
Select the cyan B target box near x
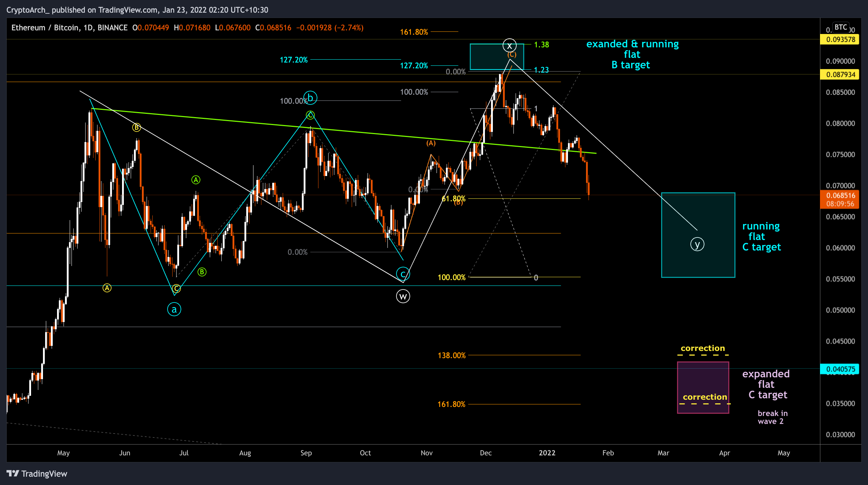pyautogui.click(x=496, y=57)
